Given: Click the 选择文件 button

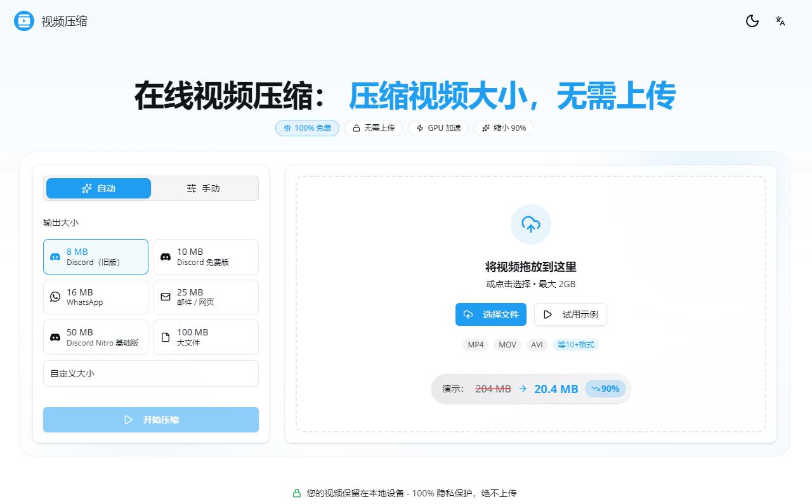Looking at the screenshot, I should 490,314.
